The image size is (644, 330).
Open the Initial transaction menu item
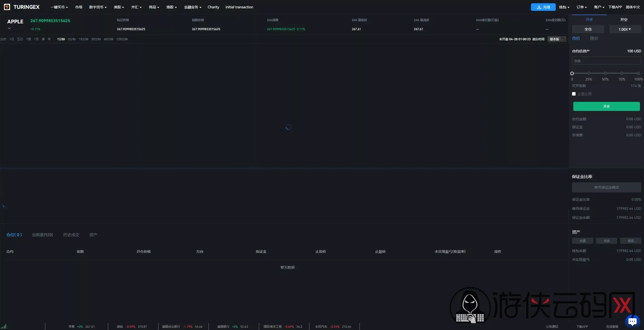(239, 7)
